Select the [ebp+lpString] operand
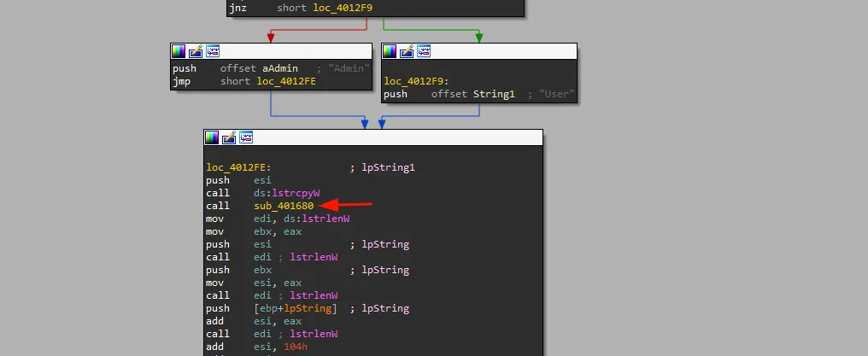 pos(295,308)
